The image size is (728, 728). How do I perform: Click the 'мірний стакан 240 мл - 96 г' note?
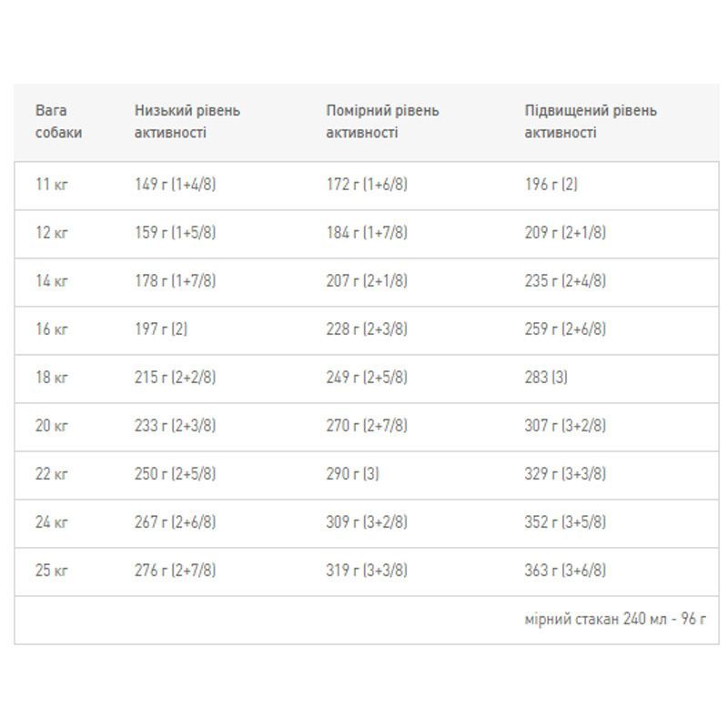pyautogui.click(x=615, y=620)
